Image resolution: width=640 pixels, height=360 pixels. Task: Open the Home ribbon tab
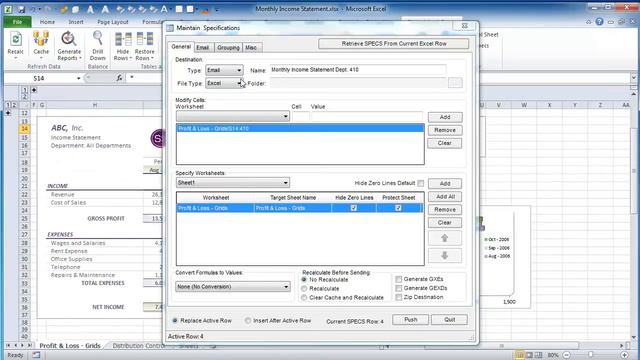click(x=47, y=22)
